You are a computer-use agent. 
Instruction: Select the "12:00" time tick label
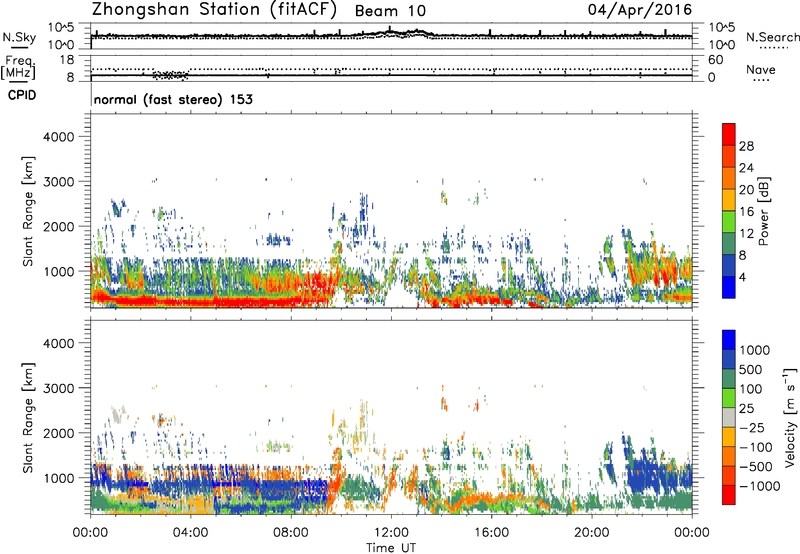(391, 533)
